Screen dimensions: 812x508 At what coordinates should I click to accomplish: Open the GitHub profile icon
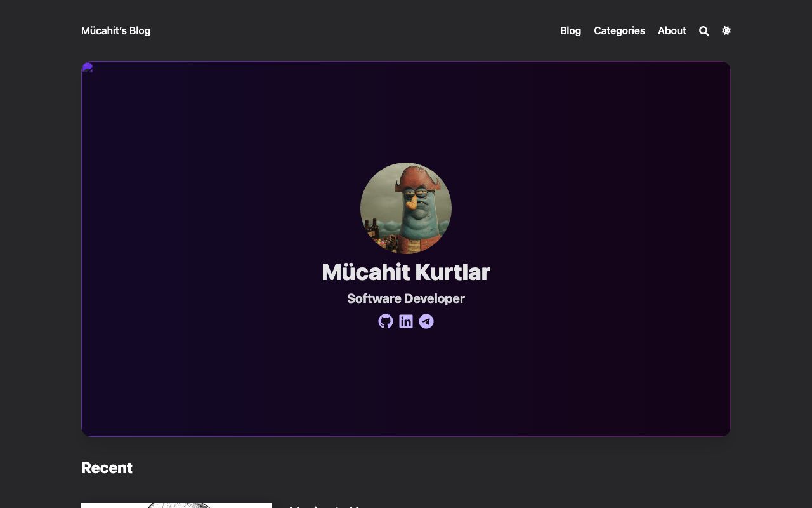386,321
